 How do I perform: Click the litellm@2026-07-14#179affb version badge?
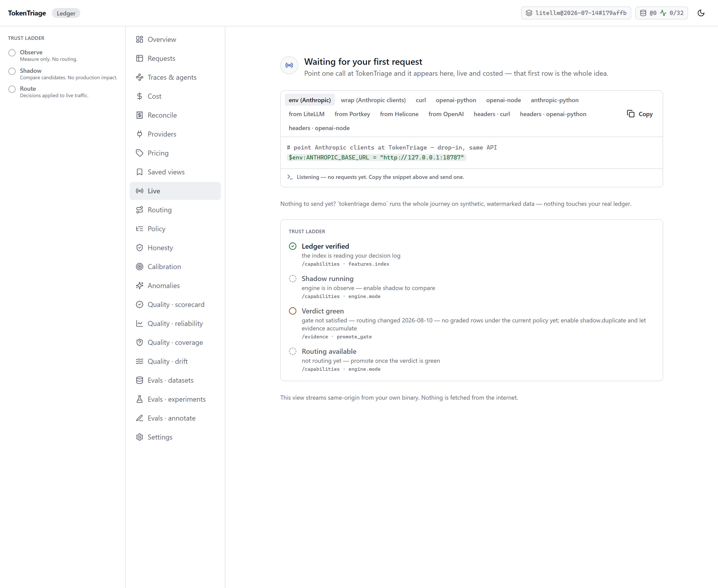coord(576,13)
